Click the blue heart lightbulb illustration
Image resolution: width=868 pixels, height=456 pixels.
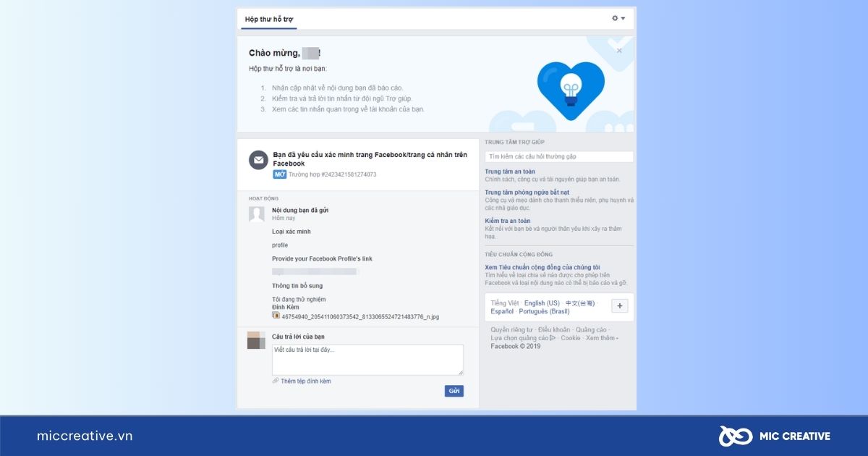(571, 91)
